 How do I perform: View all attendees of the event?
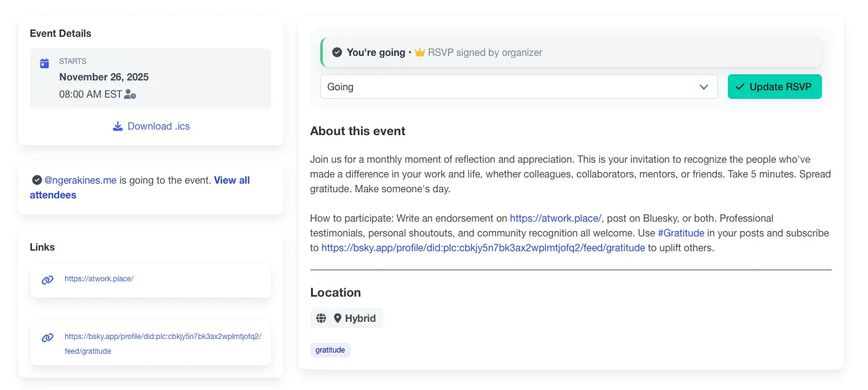click(x=232, y=181)
